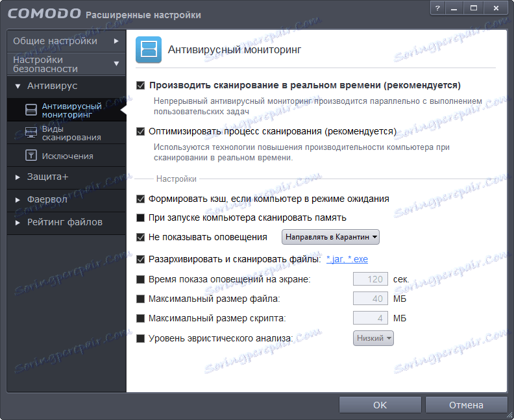Select the Фаервол category label
Image resolution: width=514 pixels, height=420 pixels.
[x=47, y=199]
